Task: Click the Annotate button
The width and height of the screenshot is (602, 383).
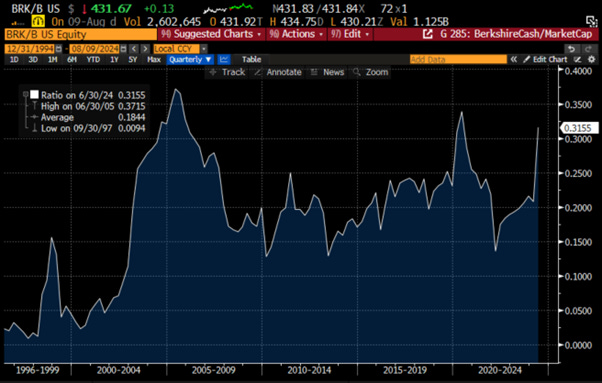Action: tap(278, 72)
